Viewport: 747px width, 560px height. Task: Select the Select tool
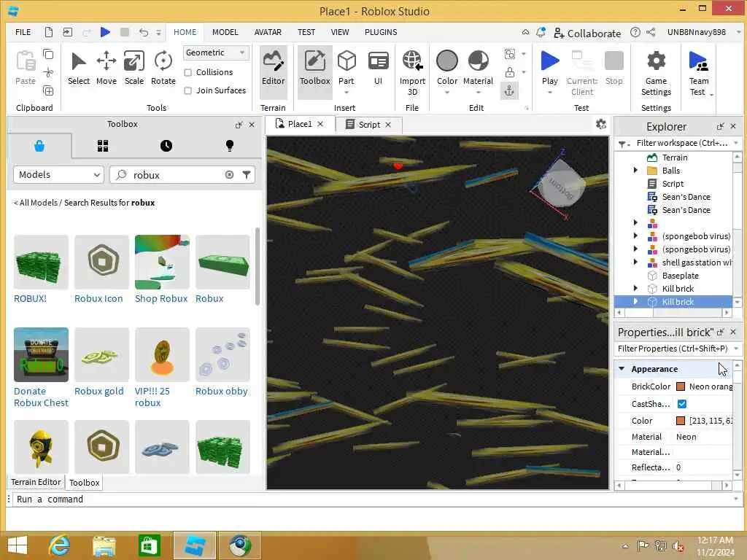point(79,68)
